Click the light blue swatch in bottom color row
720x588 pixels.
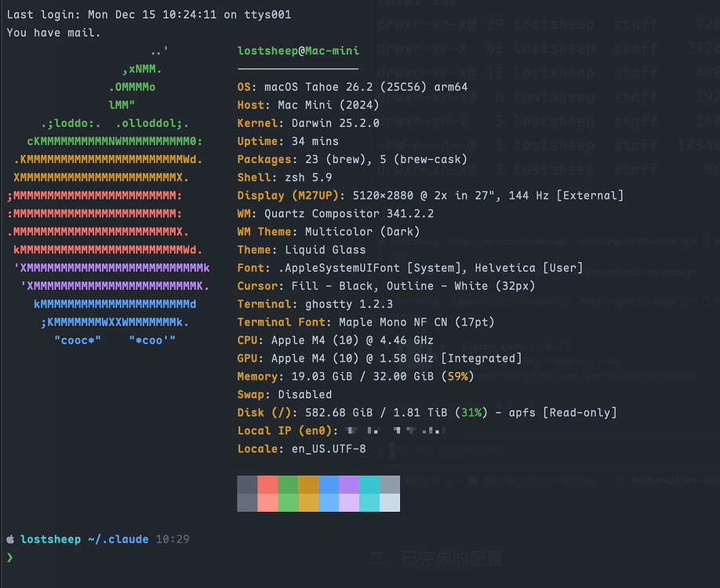coord(329,503)
